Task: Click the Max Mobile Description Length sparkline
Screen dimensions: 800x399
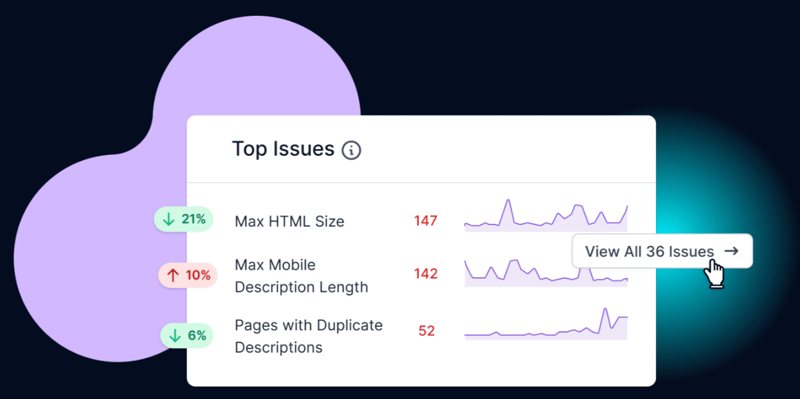Action: point(546,272)
